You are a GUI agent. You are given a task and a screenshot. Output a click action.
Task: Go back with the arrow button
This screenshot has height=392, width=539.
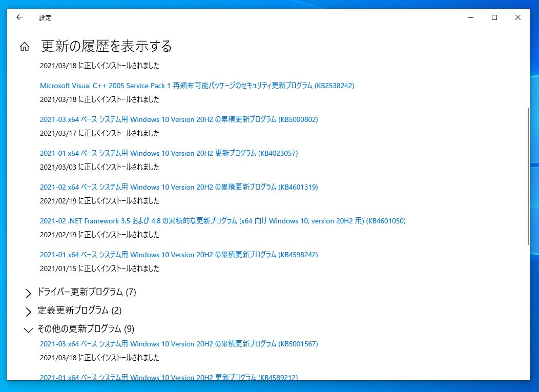[x=19, y=17]
